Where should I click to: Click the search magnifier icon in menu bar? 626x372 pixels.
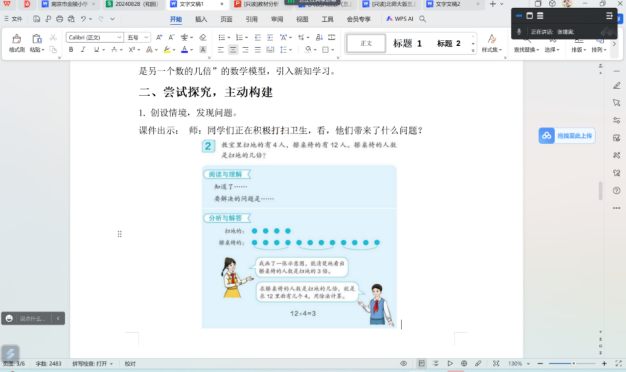click(x=422, y=19)
